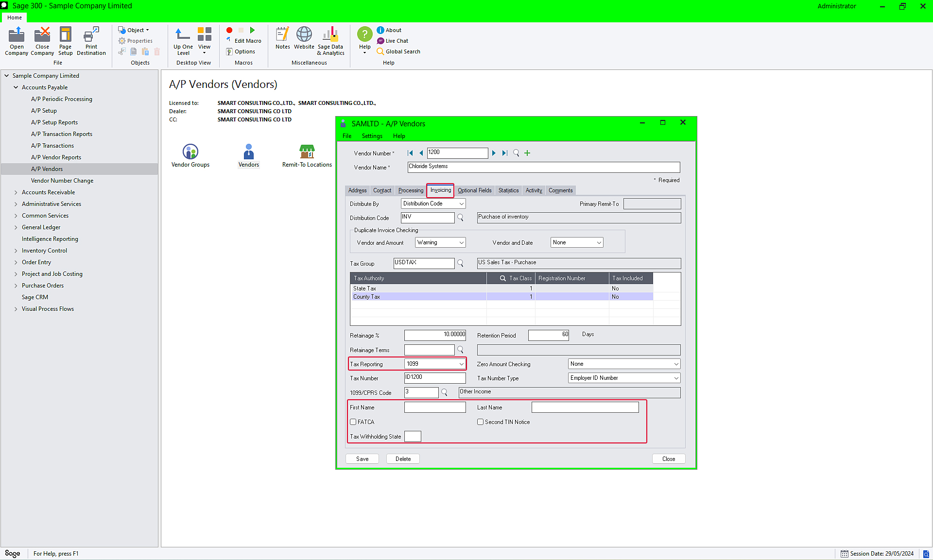Switch to the Address tab

pos(357,190)
